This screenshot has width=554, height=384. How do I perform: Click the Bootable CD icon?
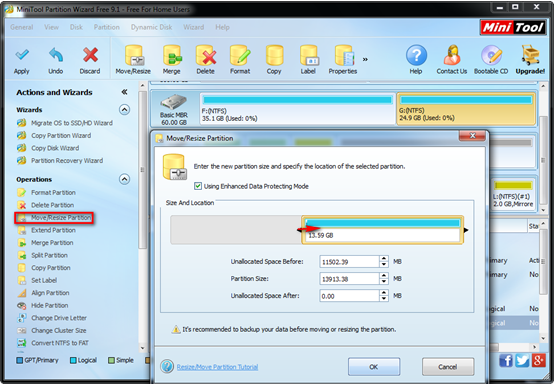pyautogui.click(x=491, y=55)
